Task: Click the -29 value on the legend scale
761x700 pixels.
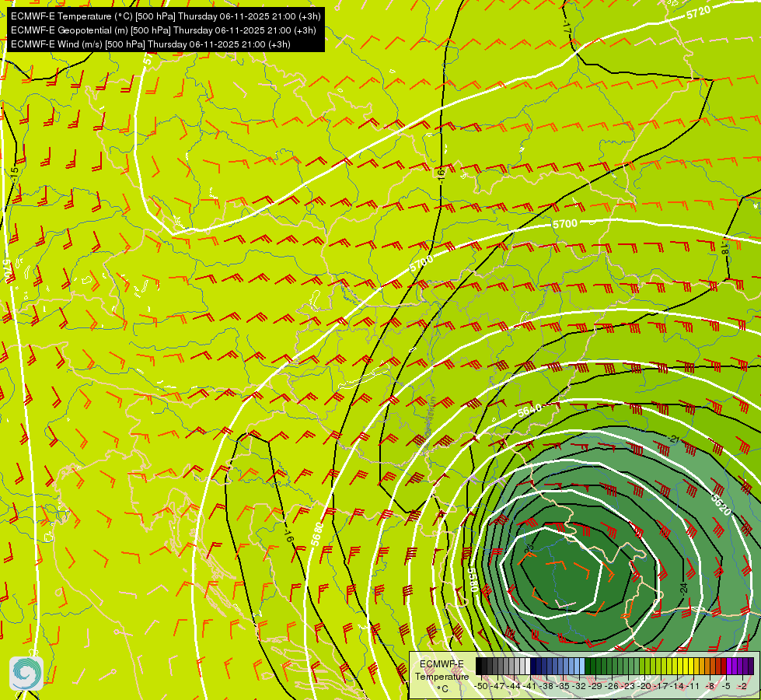Action: click(595, 686)
